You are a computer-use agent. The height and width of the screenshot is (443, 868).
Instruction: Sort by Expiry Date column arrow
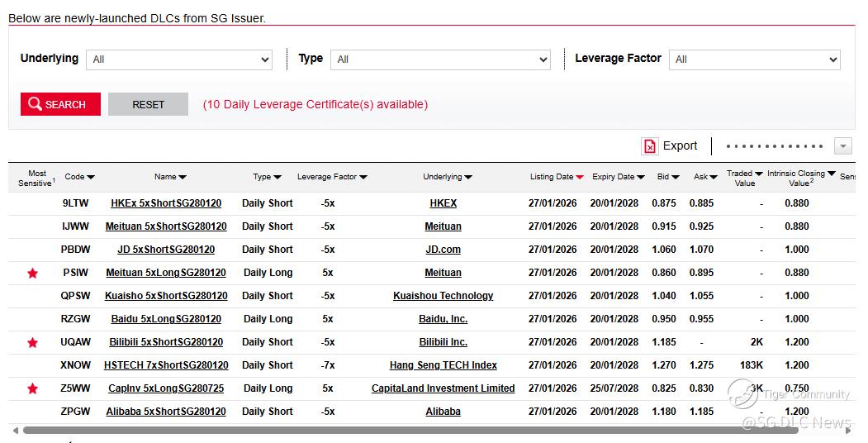coord(642,177)
